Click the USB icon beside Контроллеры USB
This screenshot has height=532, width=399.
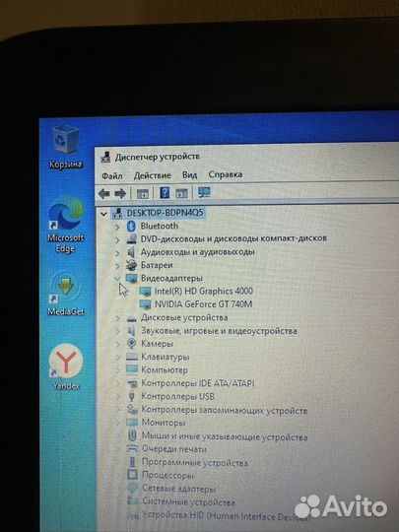[132, 396]
